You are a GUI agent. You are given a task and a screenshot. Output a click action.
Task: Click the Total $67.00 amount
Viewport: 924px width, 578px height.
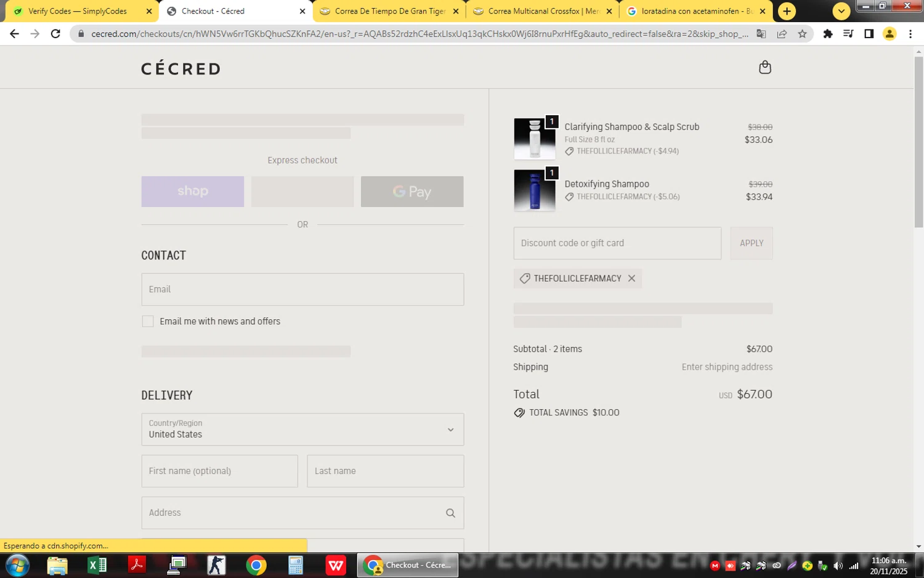755,394
